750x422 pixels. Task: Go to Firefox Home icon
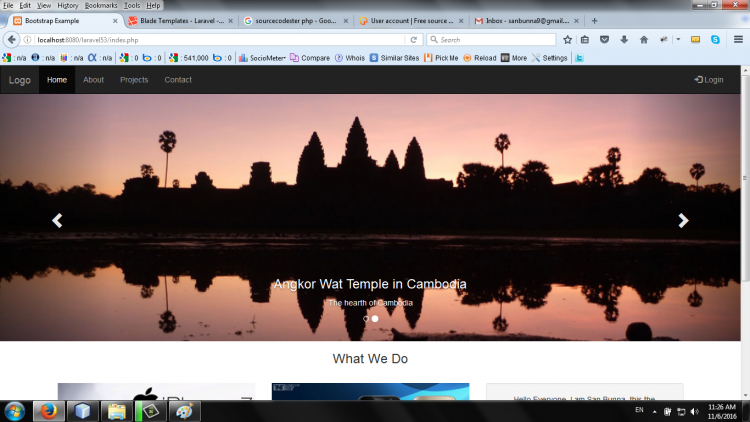pos(644,40)
